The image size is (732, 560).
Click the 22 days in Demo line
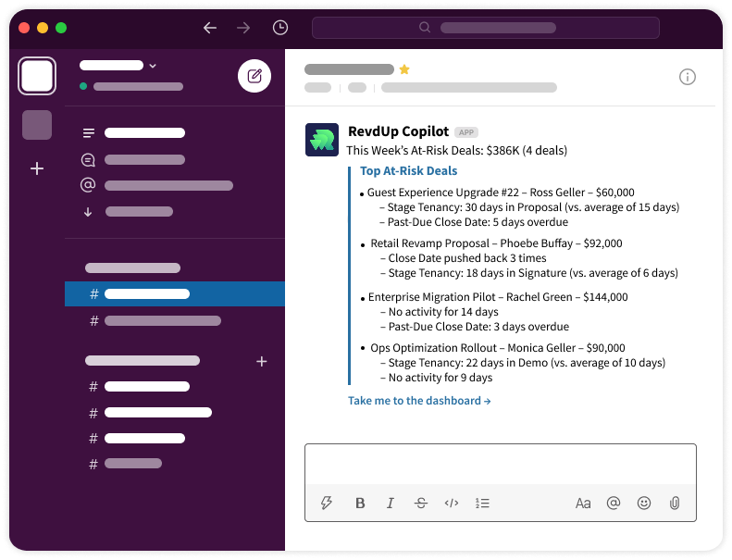click(x=523, y=363)
